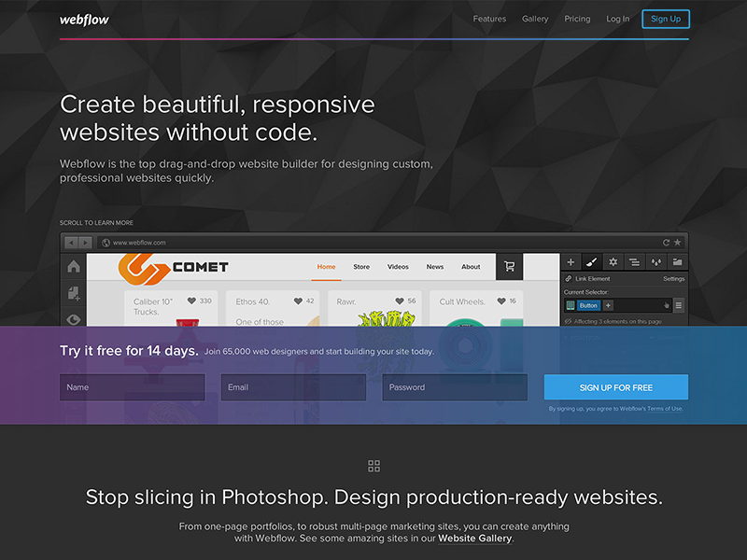
Task: Select the Store tab in Comet nav
Action: click(361, 267)
